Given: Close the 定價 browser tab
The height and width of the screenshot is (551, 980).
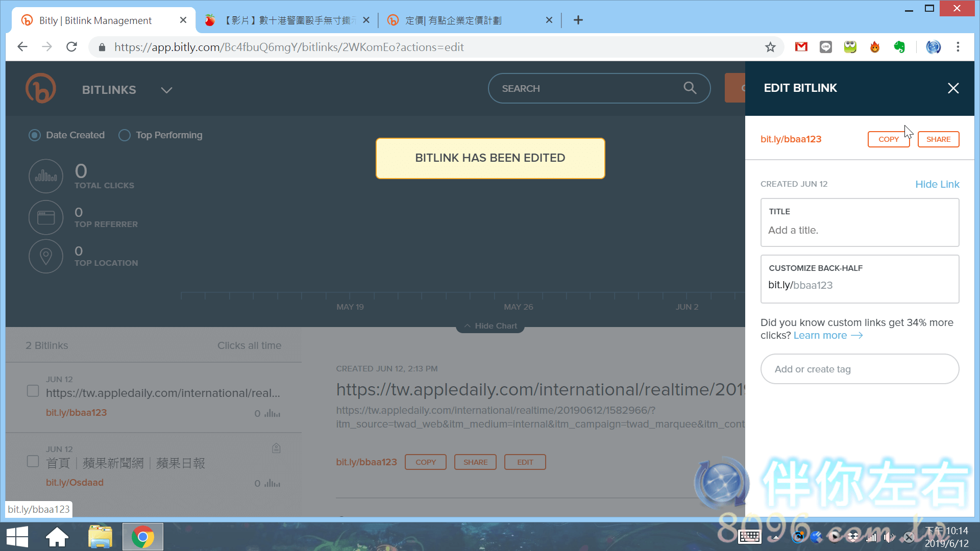Looking at the screenshot, I should (549, 20).
